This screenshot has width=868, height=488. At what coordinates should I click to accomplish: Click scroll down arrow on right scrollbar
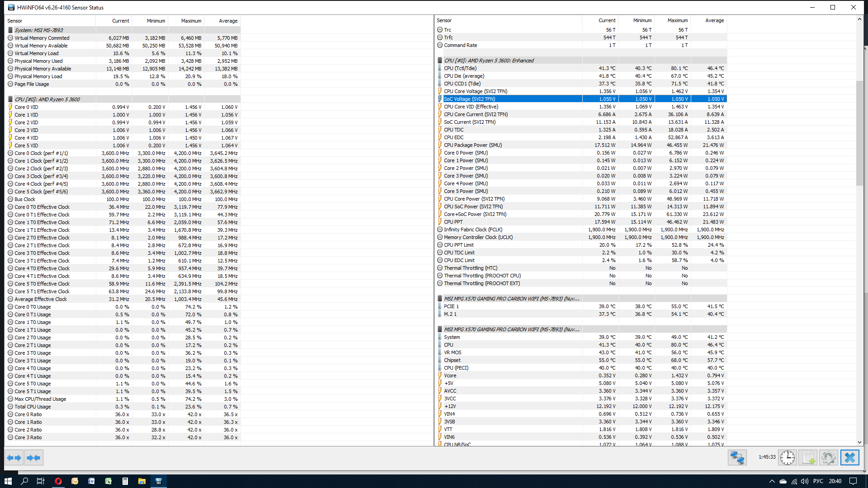pos(859,442)
